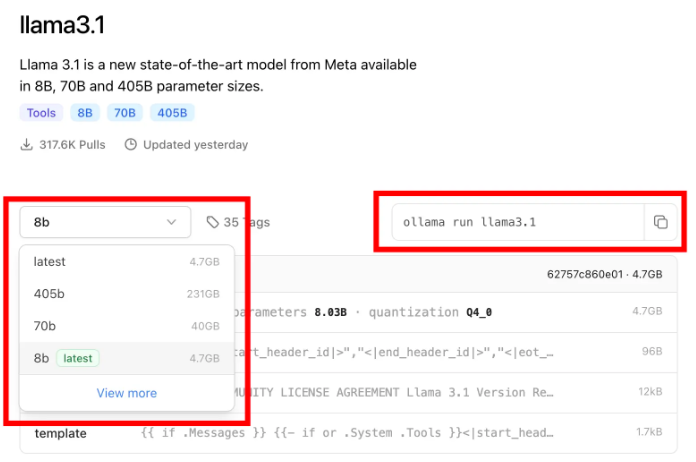Click the 231GB size of 405b

tap(203, 294)
